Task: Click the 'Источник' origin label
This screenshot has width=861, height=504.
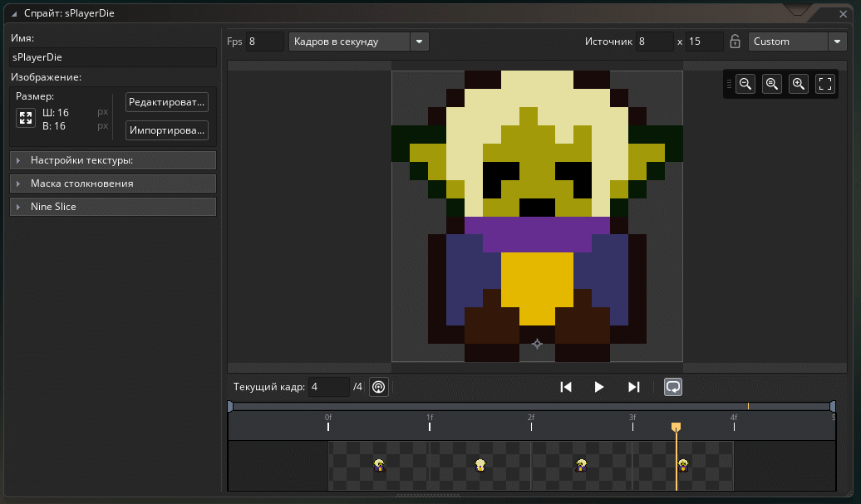Action: pos(608,42)
